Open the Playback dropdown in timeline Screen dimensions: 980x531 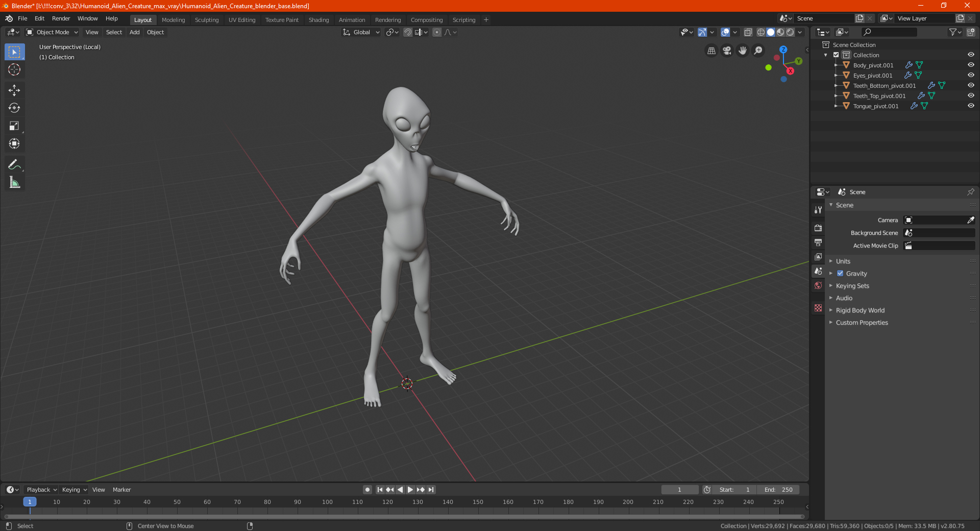pyautogui.click(x=41, y=490)
